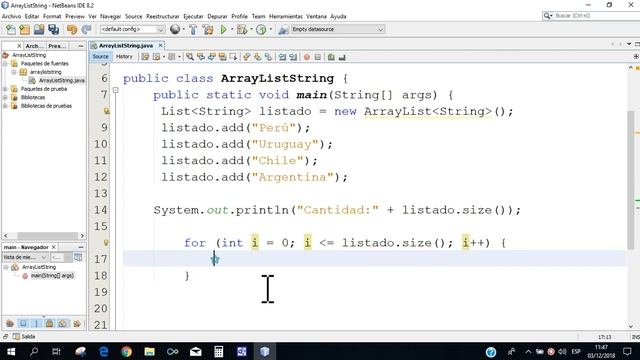640x360 pixels.
Task: Click the Find Previous Occurrence icon
Action: pyautogui.click(x=201, y=57)
